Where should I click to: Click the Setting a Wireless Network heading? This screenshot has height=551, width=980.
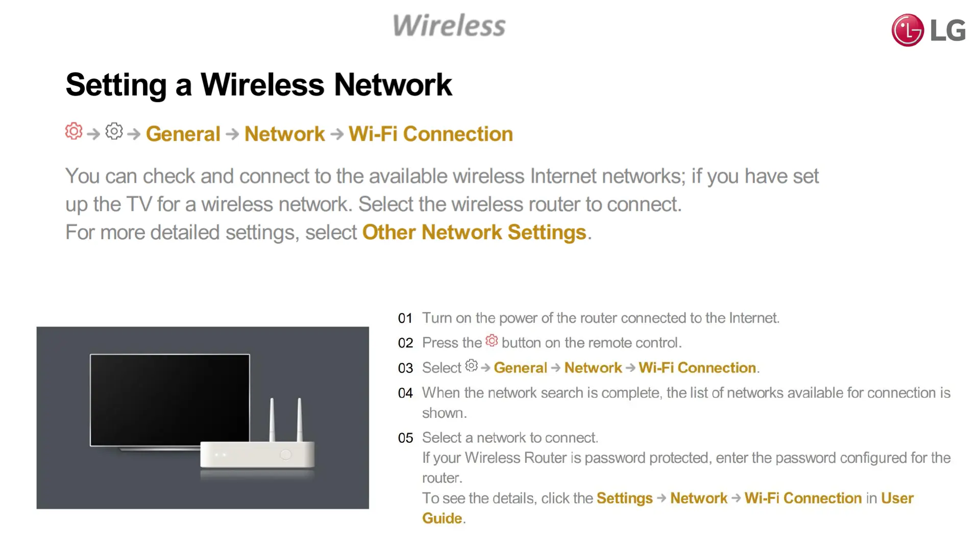coord(259,85)
